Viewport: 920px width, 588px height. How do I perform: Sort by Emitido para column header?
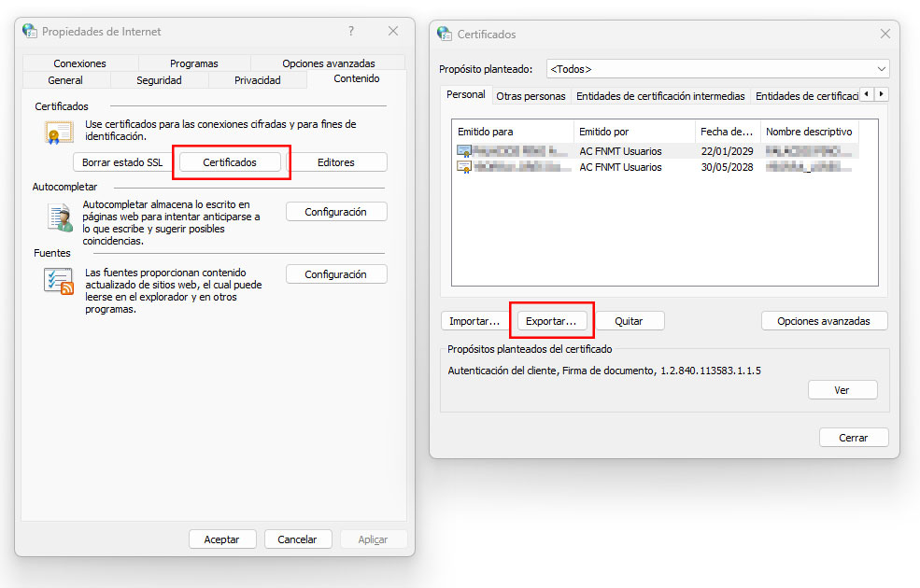pos(513,132)
